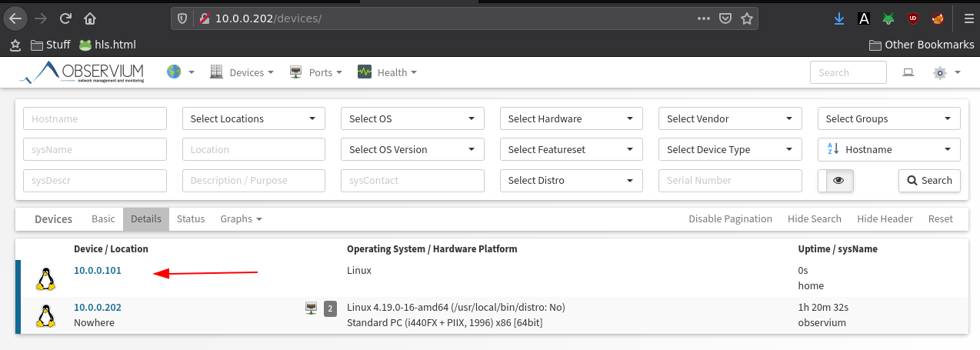Viewport: 980px width, 350px height.
Task: Click the Search button in the filter panel
Action: (x=929, y=181)
